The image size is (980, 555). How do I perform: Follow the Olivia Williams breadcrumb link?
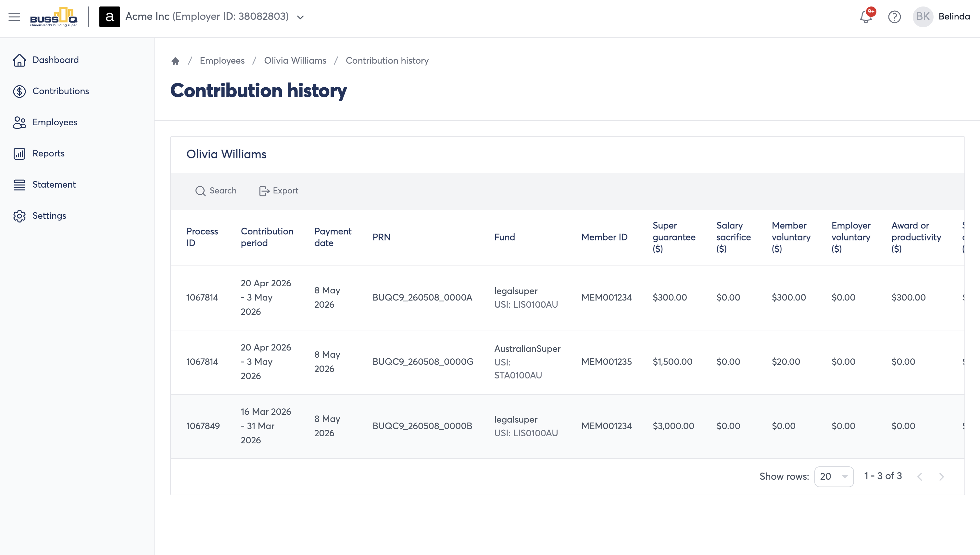tap(295, 61)
